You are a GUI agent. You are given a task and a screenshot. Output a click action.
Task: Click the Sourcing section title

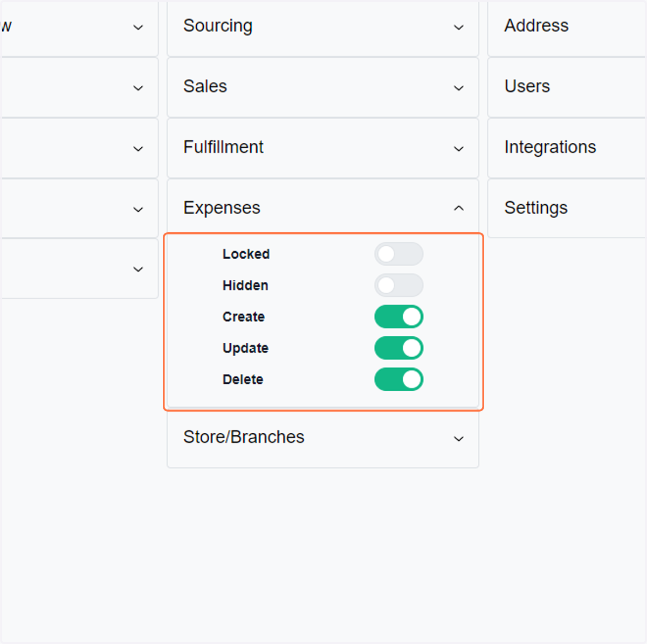tap(218, 26)
